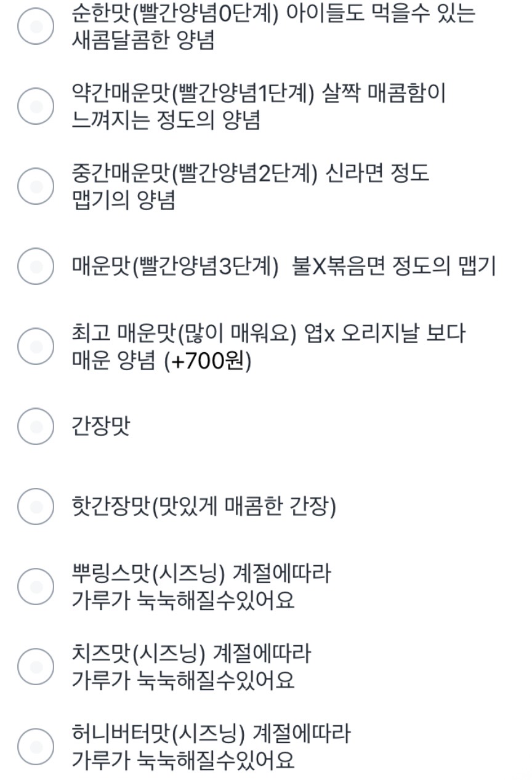Select the 핫간장맛 radio button

tap(36, 507)
